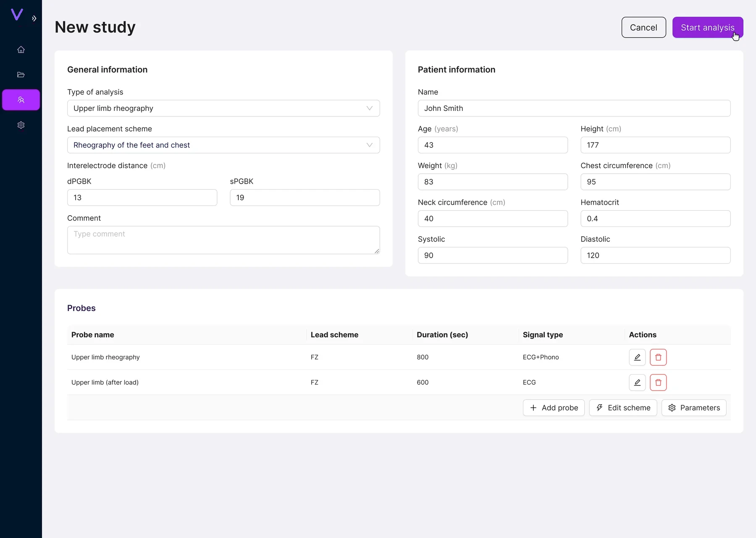Open the folder icon in the sidebar
The image size is (756, 538).
21,75
